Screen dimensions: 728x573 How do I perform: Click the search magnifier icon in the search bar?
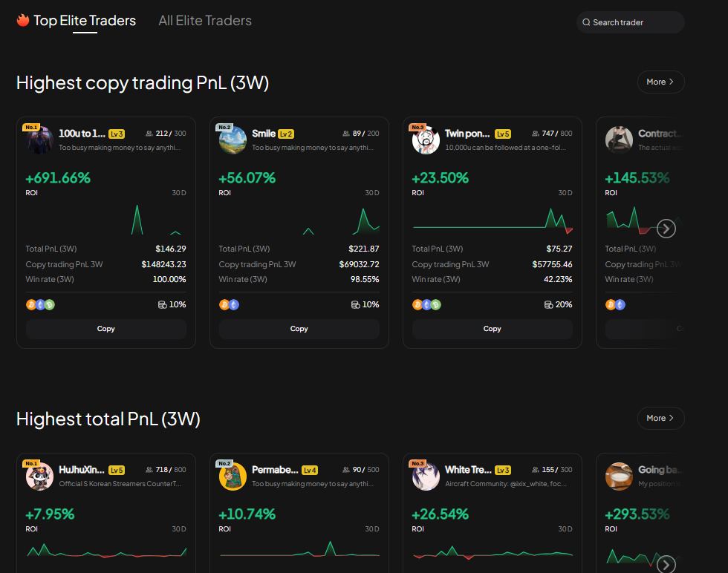(x=587, y=22)
